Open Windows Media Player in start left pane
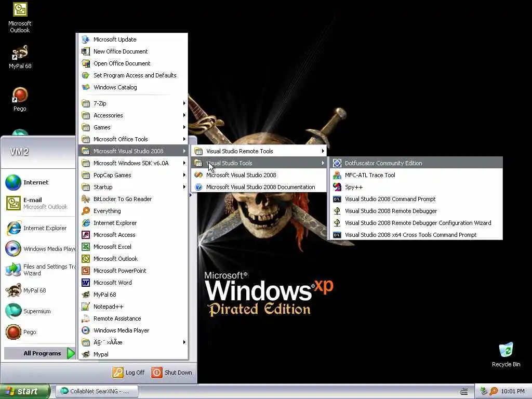Viewport: 532px width, 399px height. 39,249
